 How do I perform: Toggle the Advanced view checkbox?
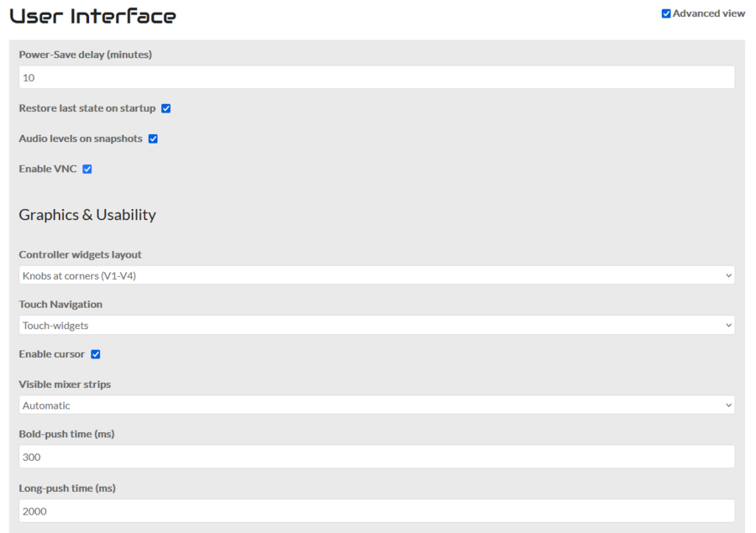(666, 13)
